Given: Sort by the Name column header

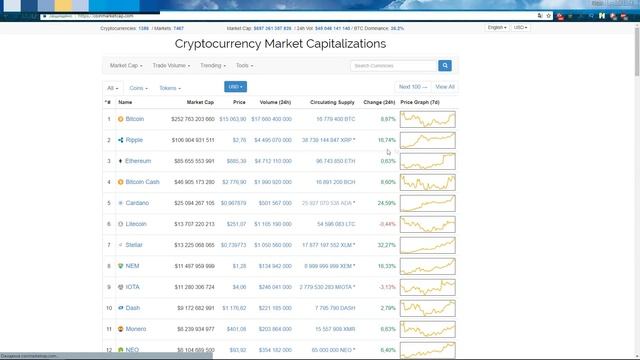Looking at the screenshot, I should tap(125, 102).
